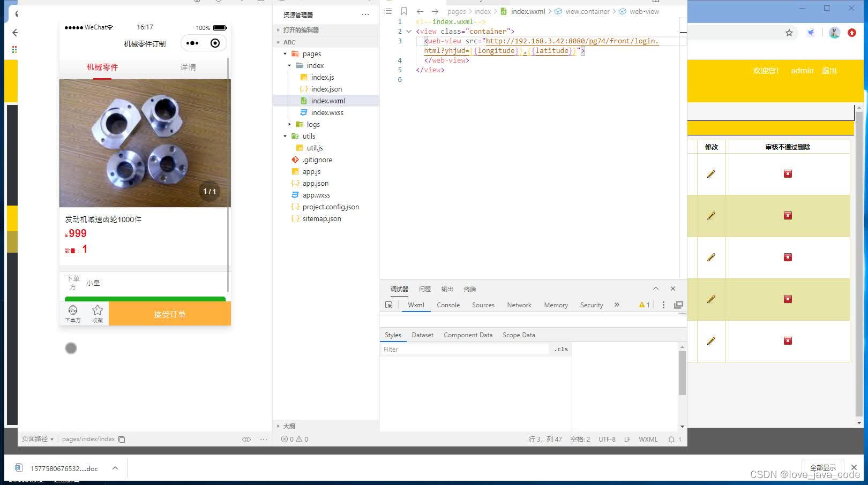
Task: Toggle the preview eye icon in the status bar
Action: pos(246,439)
